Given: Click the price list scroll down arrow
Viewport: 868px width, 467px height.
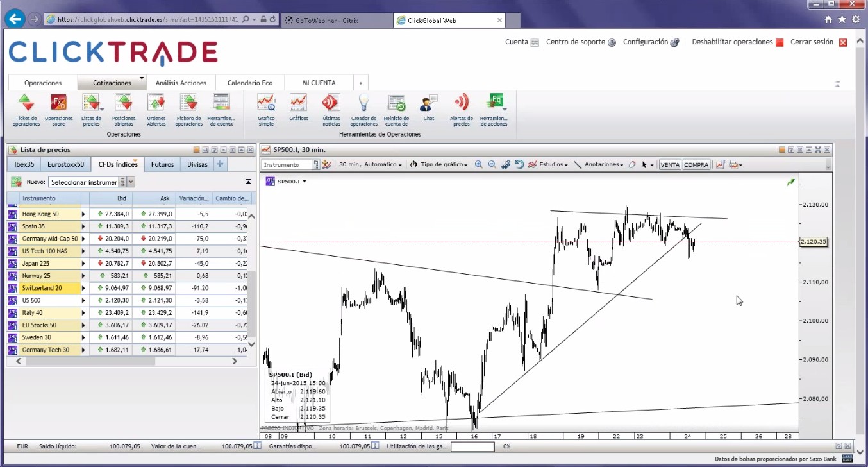Looking at the screenshot, I should pyautogui.click(x=251, y=344).
